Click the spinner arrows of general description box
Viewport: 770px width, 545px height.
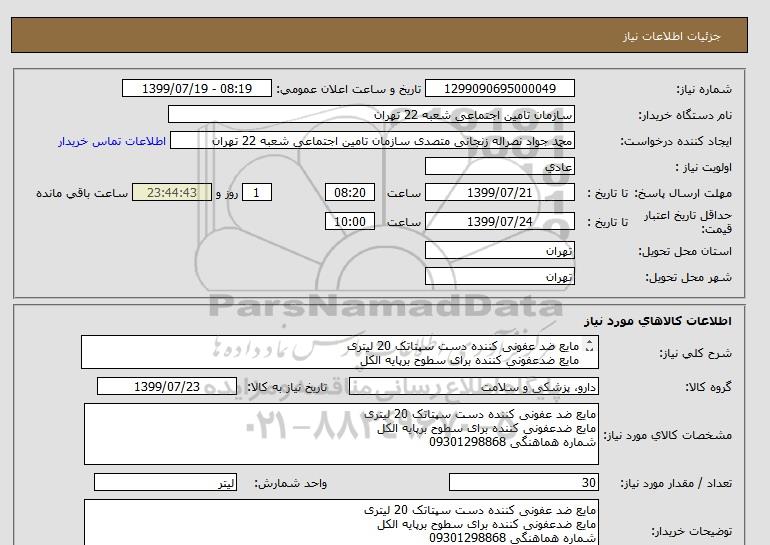(589, 346)
